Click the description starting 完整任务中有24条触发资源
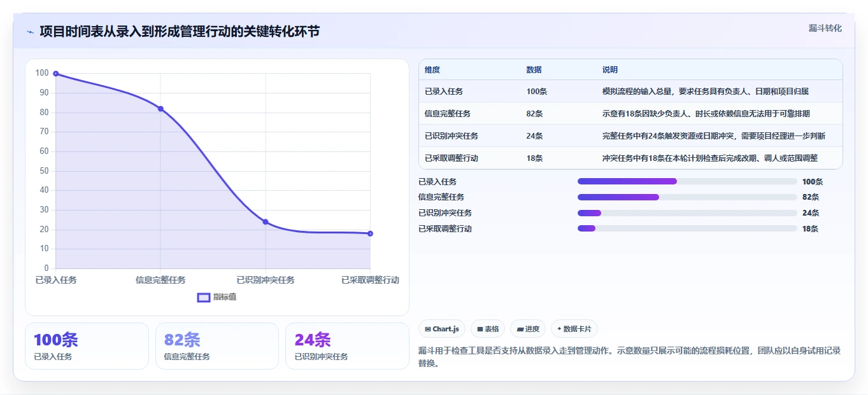Image resolution: width=868 pixels, height=395 pixels. [x=714, y=136]
